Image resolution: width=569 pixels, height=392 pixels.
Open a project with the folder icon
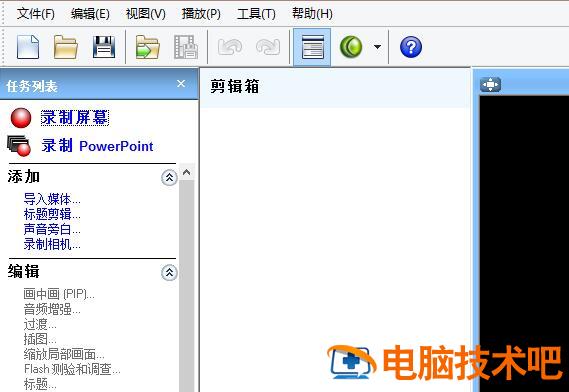click(66, 47)
